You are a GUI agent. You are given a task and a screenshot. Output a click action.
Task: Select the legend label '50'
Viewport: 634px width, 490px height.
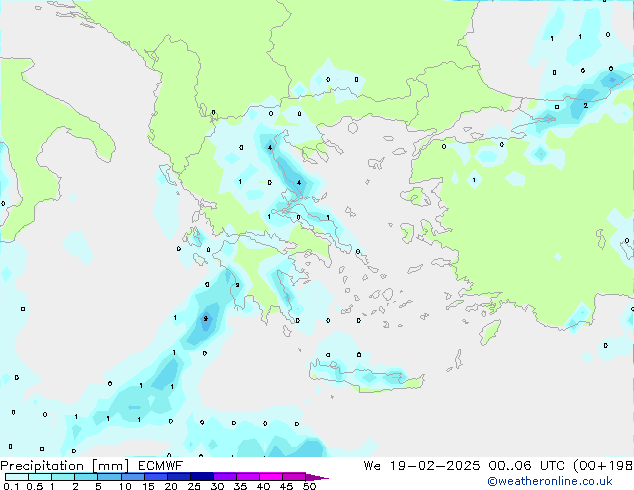(310, 486)
